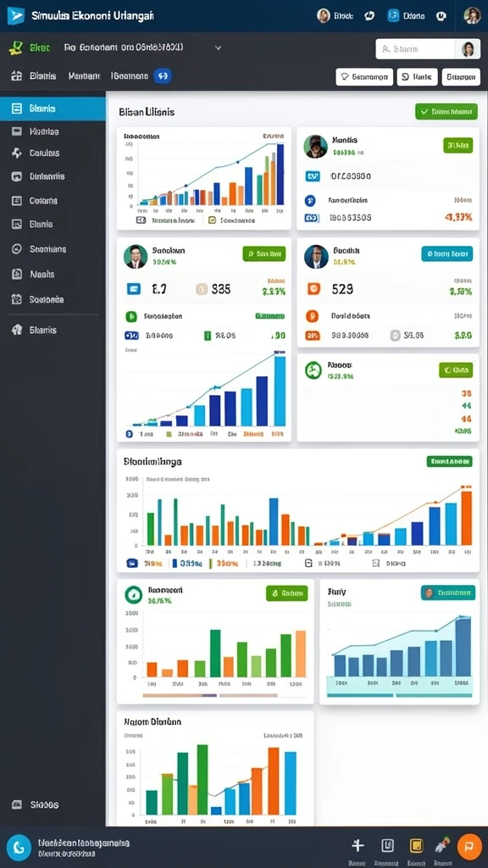Click the rocket icon in bottom toolbar
The width and height of the screenshot is (488, 868).
tap(441, 845)
